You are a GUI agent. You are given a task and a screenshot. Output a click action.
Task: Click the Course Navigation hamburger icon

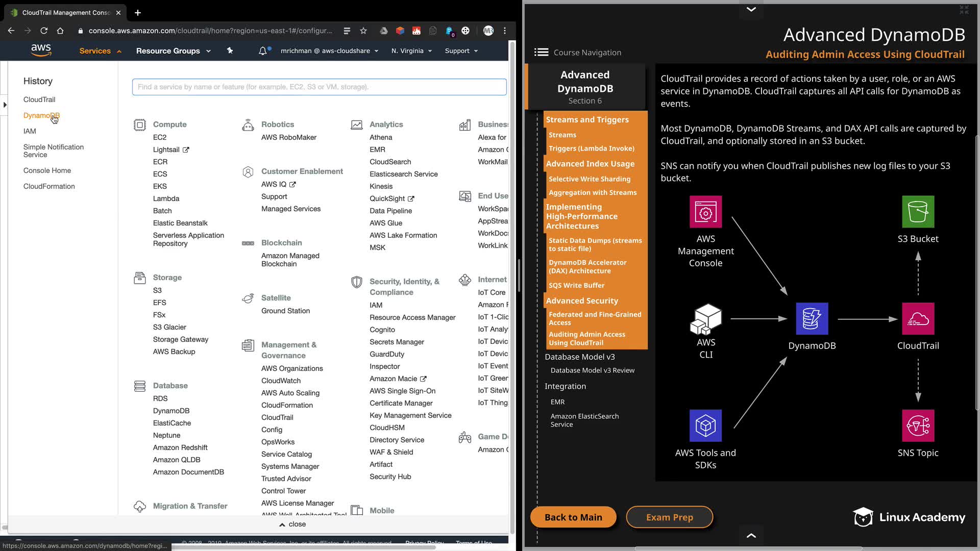click(541, 52)
